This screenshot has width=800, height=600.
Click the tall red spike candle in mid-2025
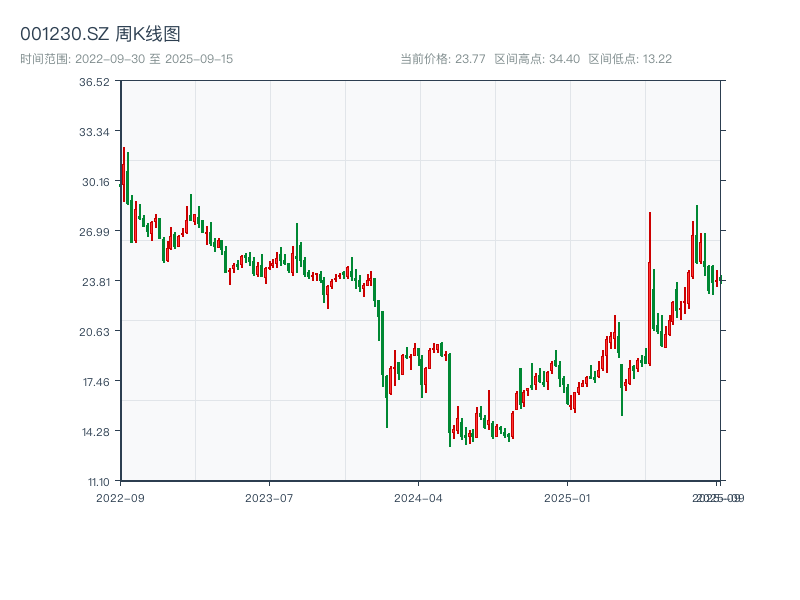click(649, 290)
